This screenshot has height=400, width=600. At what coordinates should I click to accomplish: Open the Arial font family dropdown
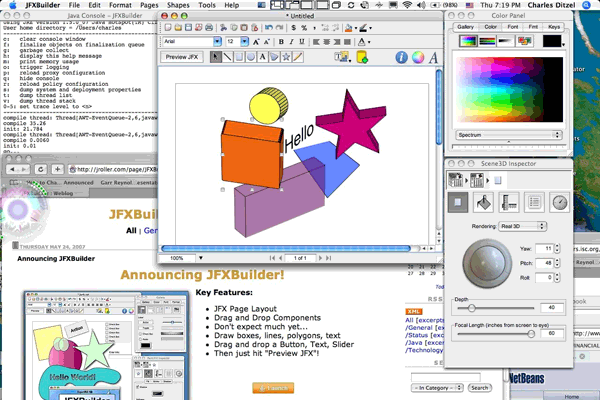point(217,41)
